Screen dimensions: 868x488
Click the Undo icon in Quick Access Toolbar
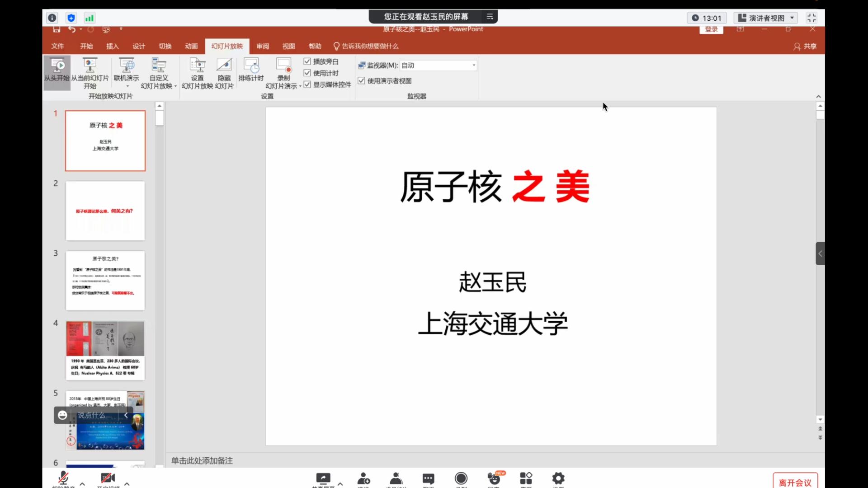tap(72, 29)
